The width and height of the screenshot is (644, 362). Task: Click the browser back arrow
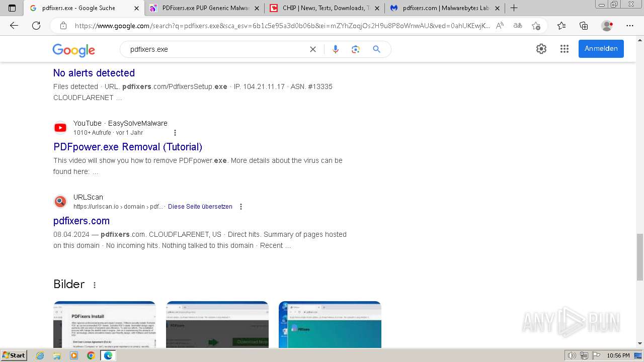[14, 26]
